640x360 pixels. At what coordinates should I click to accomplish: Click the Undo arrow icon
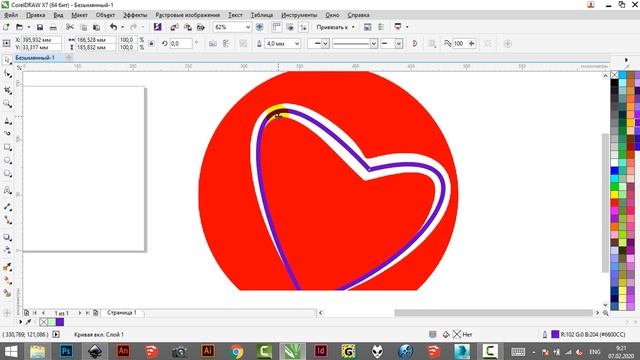pos(113,27)
